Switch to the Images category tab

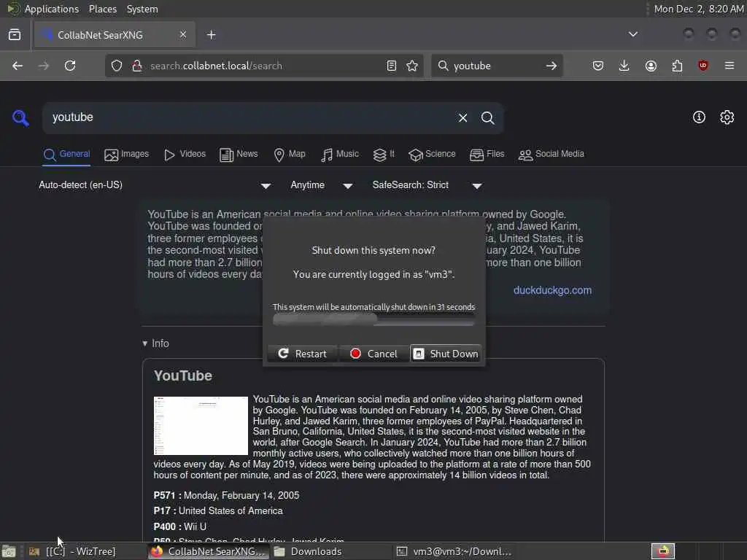[126, 155]
